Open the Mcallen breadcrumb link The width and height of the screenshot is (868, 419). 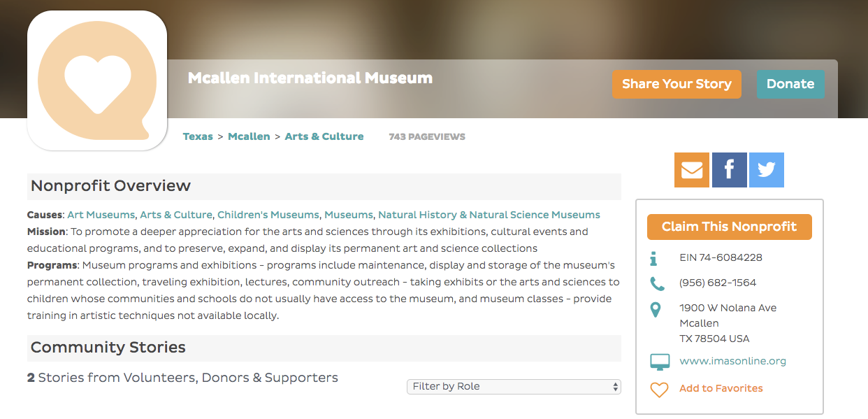(x=249, y=136)
